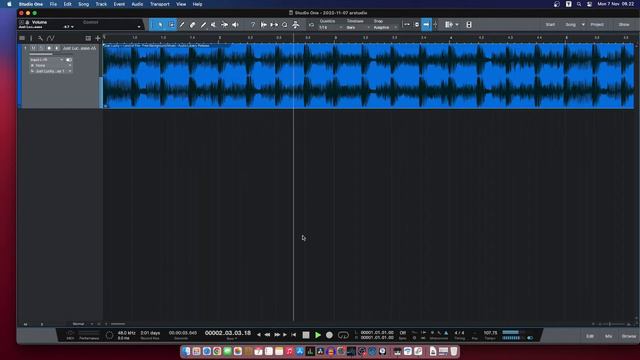Select the Range tool
Viewport: 640px width, 360px height.
171,25
